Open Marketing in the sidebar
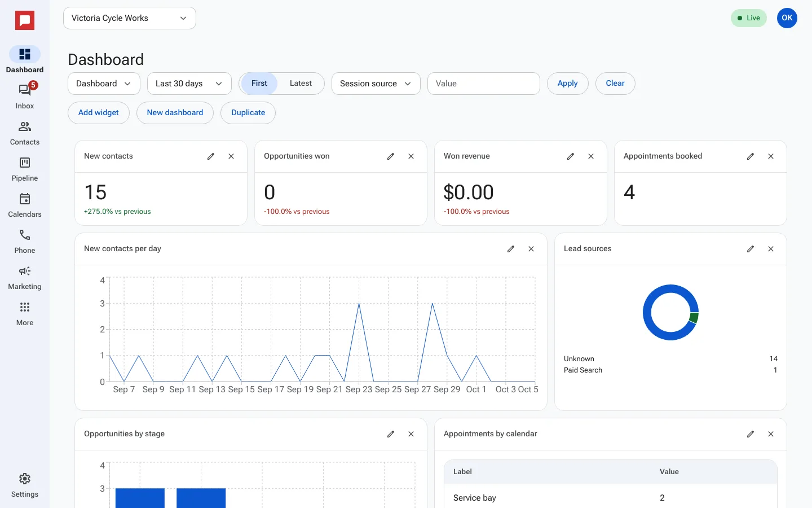 tap(25, 277)
